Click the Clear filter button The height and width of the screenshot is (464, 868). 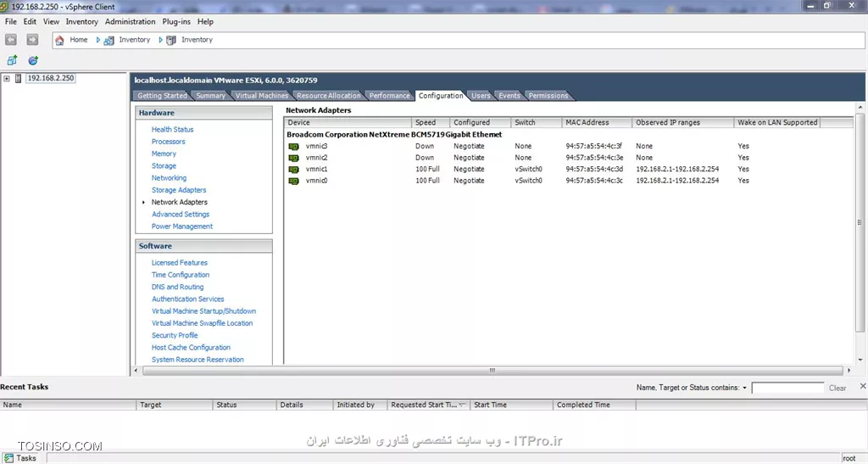coord(837,389)
